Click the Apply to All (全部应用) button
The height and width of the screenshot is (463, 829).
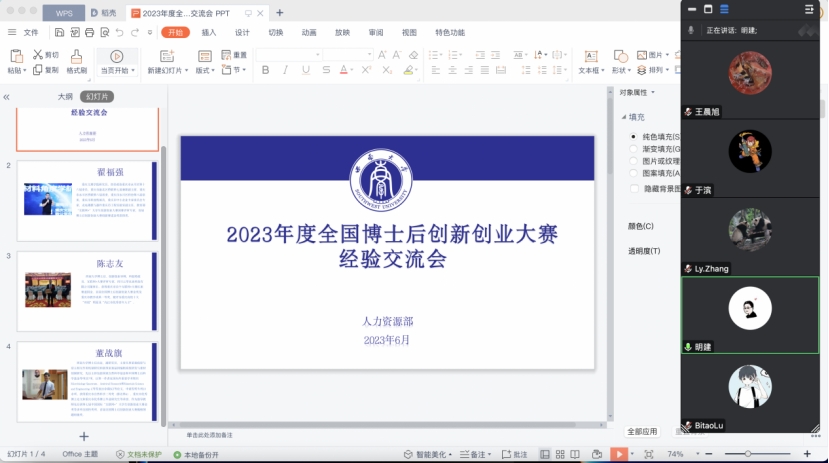(x=642, y=431)
